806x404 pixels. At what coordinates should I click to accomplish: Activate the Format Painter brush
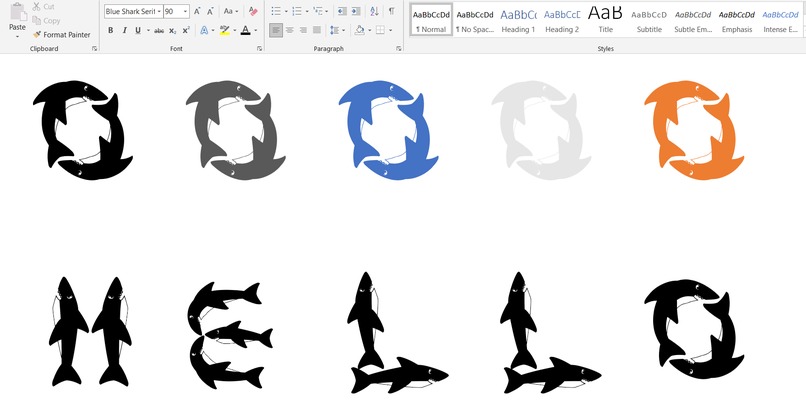(36, 34)
